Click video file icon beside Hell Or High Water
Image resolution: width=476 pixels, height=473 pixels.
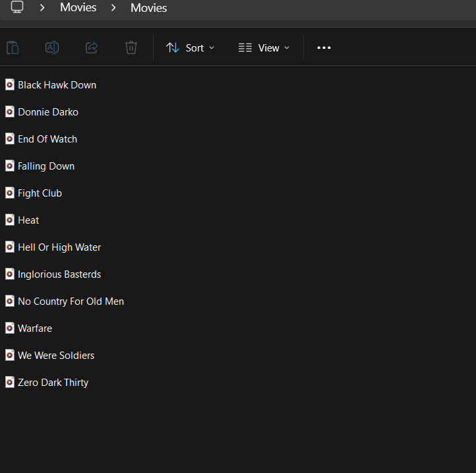(x=10, y=247)
